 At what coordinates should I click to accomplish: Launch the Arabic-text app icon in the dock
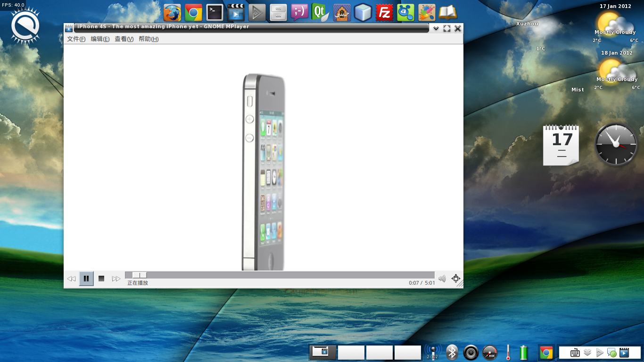point(342,13)
